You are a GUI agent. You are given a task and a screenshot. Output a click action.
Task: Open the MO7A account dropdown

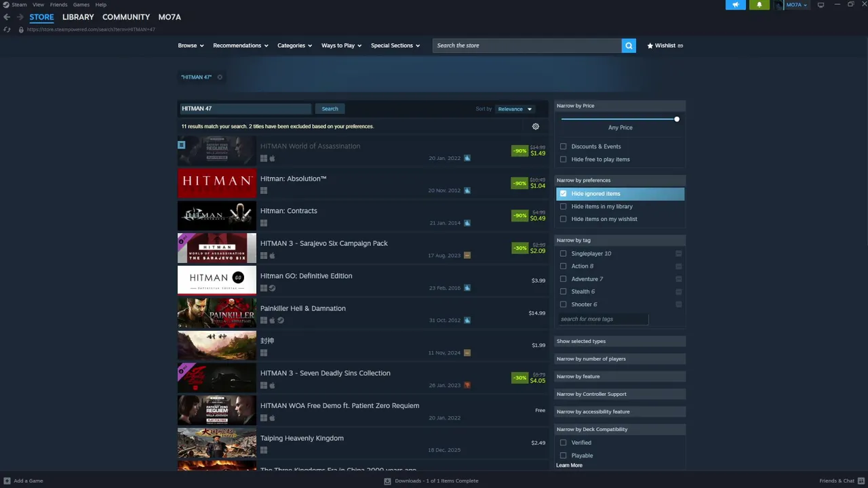pyautogui.click(x=797, y=5)
